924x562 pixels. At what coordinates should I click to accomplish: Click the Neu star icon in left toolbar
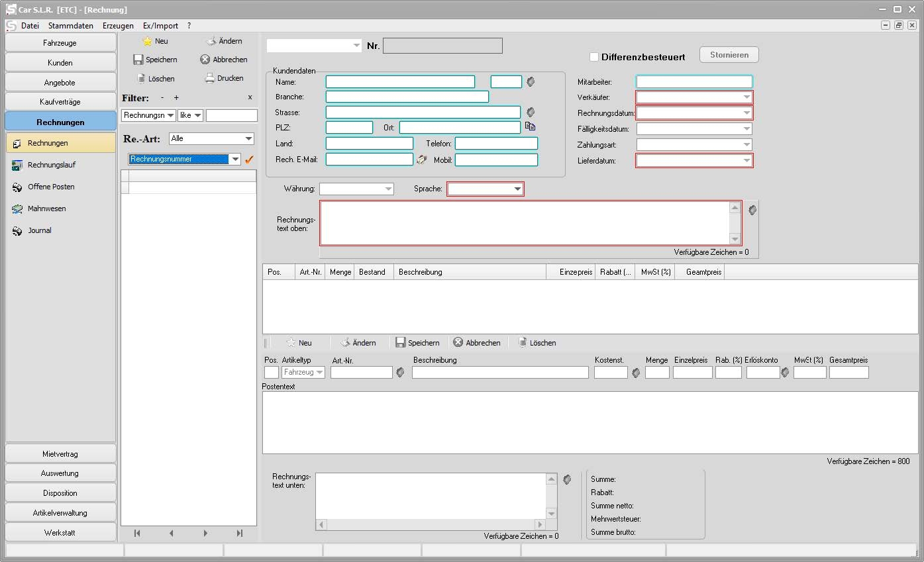(148, 41)
